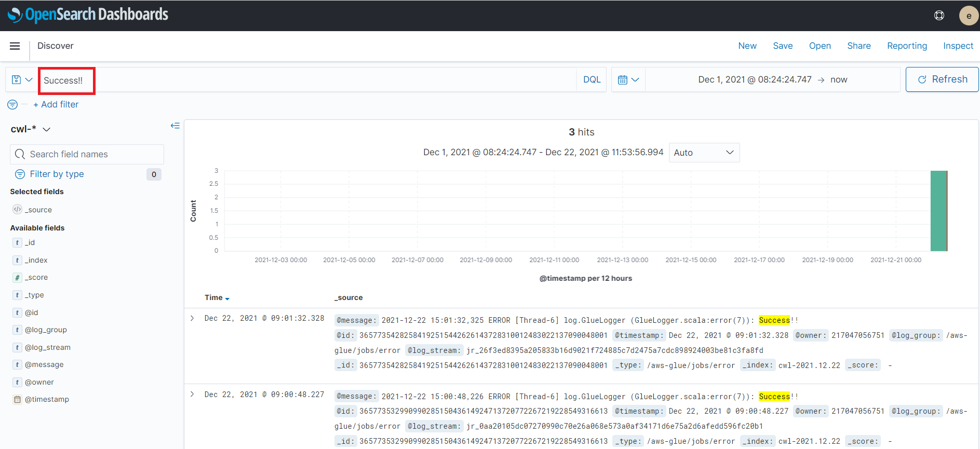The width and height of the screenshot is (980, 449).
Task: Select the @log_stream field
Action: pos(48,347)
